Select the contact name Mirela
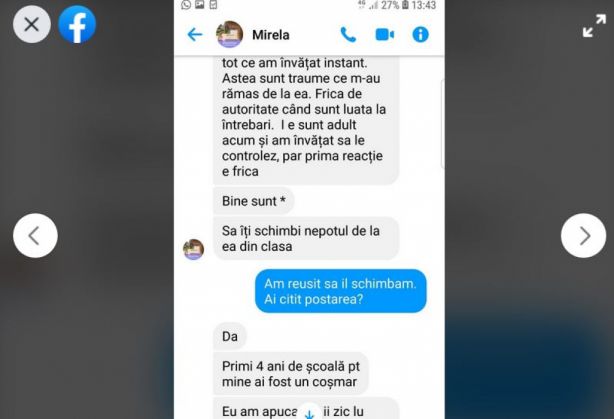Image resolution: width=614 pixels, height=419 pixels. point(271,35)
